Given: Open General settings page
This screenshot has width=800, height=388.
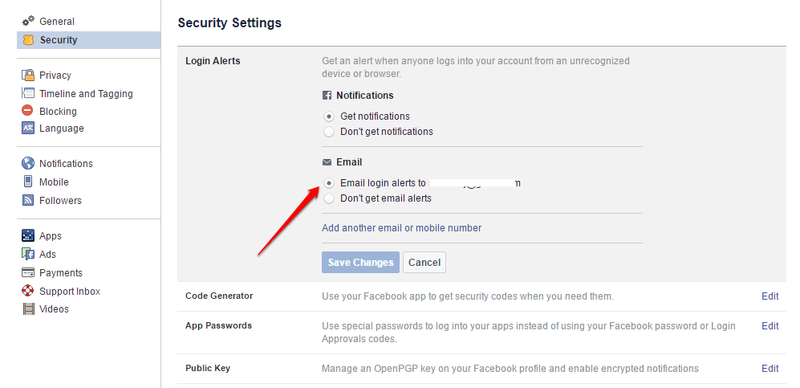Looking at the screenshot, I should [x=57, y=21].
